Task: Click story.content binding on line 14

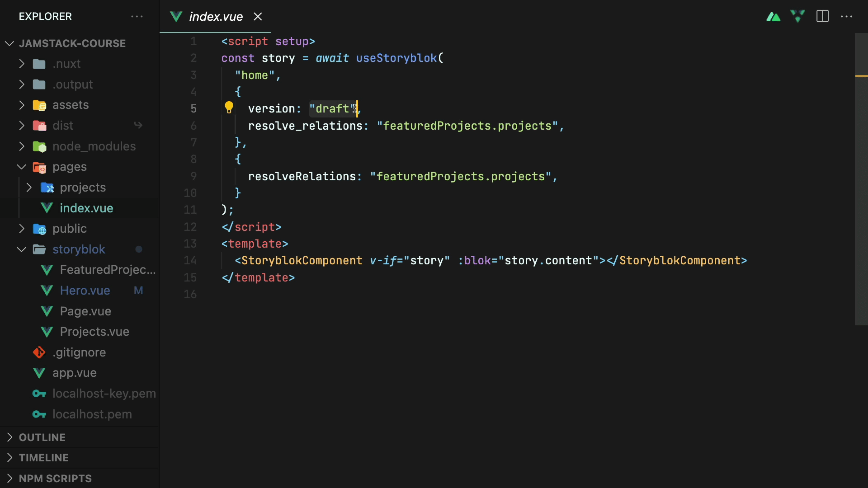Action: (x=548, y=261)
